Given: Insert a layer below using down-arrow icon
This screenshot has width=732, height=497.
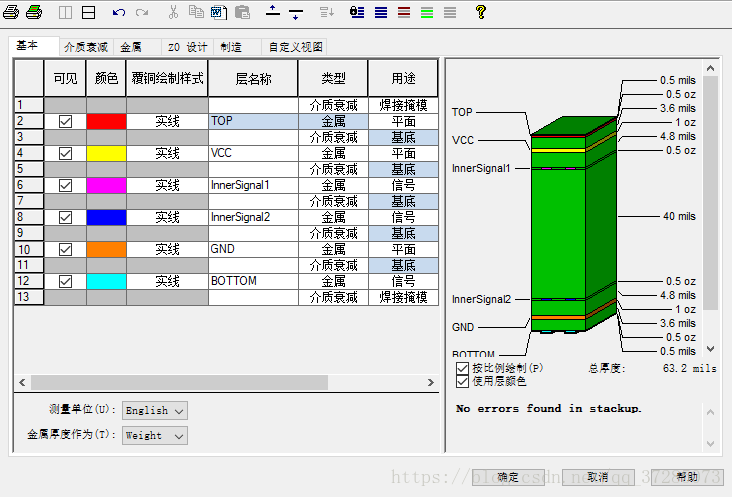Looking at the screenshot, I should tap(296, 14).
